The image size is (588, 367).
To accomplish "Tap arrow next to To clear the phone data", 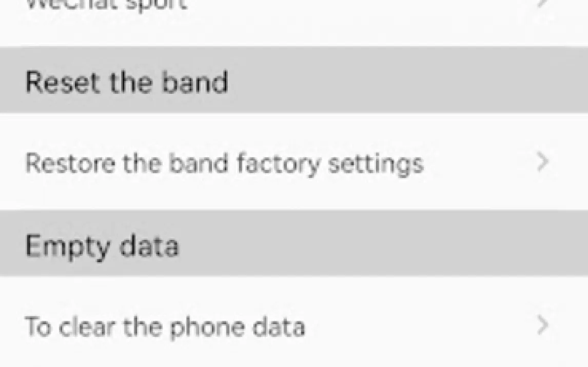I will coord(543,325).
